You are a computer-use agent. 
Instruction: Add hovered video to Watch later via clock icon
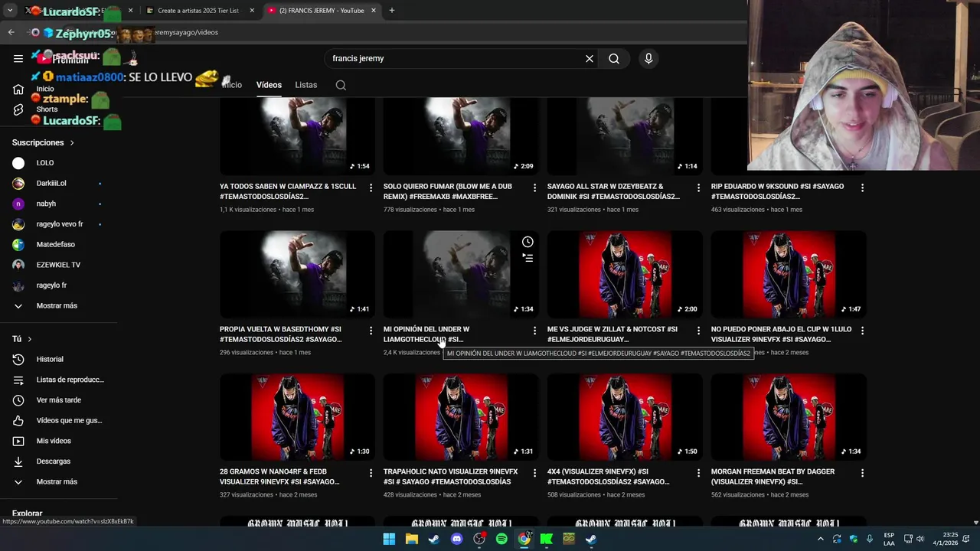(528, 242)
